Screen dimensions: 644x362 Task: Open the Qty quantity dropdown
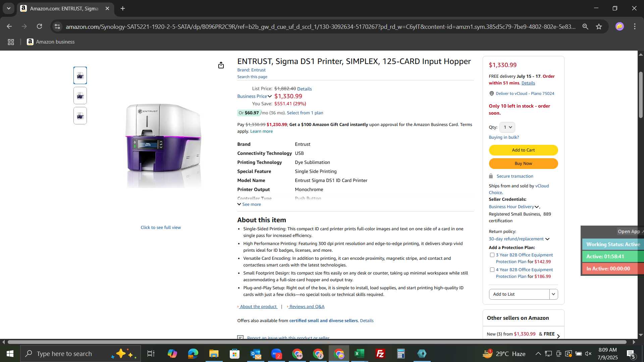[507, 127]
